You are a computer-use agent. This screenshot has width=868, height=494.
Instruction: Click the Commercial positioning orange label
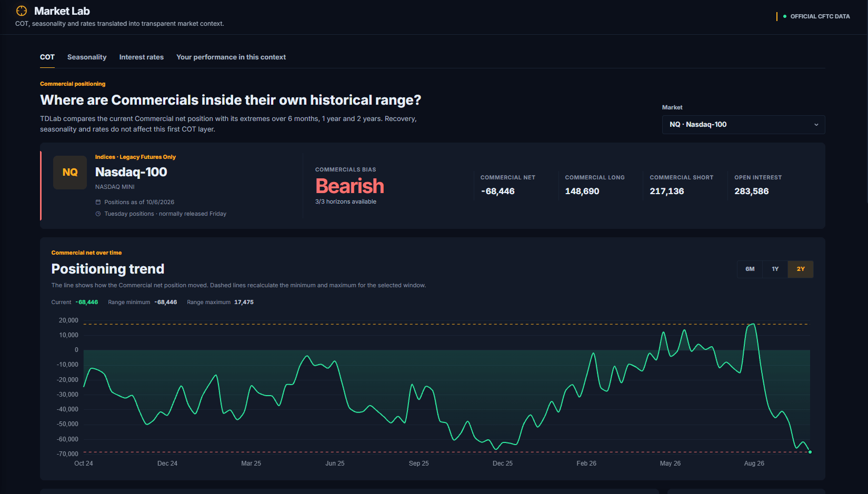pos(73,84)
